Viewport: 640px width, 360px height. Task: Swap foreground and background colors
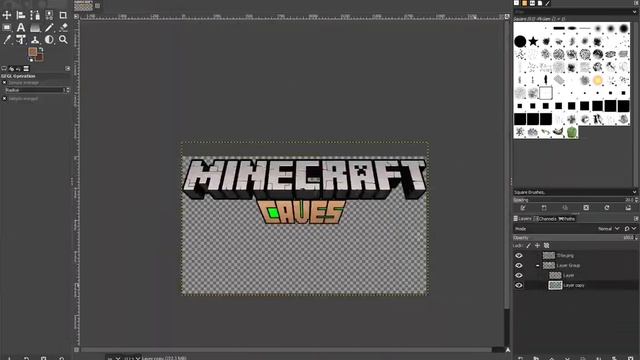[x=41, y=50]
